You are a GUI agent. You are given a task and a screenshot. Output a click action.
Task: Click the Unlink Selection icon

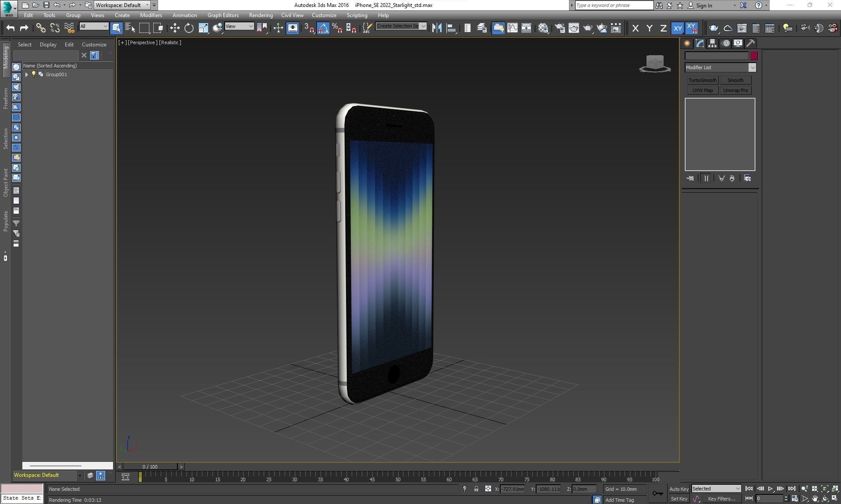(x=55, y=28)
